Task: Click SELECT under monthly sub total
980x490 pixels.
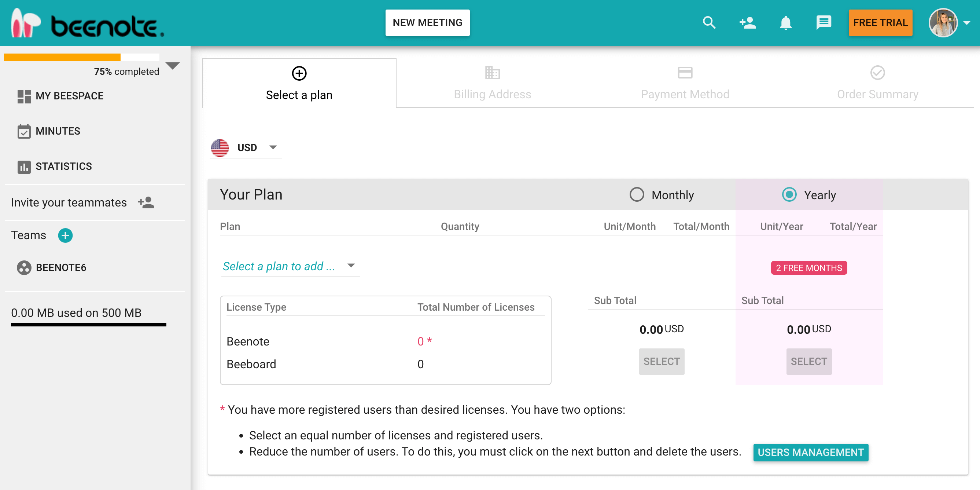Action: click(661, 361)
